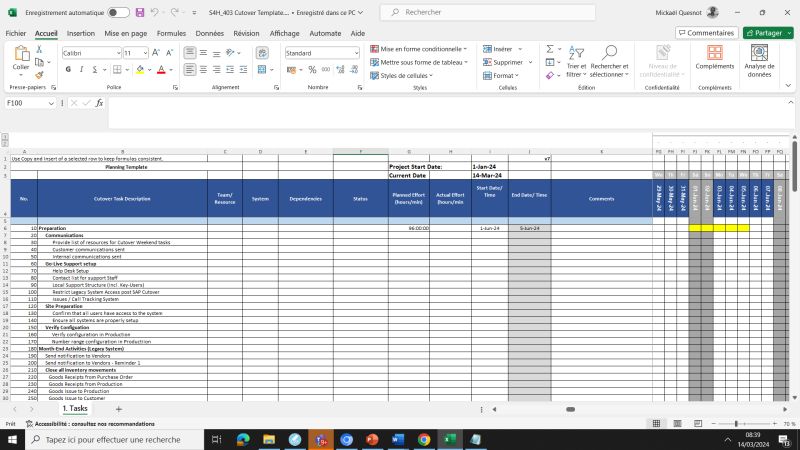800x450 pixels.
Task: Click the Merge and center icon
Action: [262, 69]
